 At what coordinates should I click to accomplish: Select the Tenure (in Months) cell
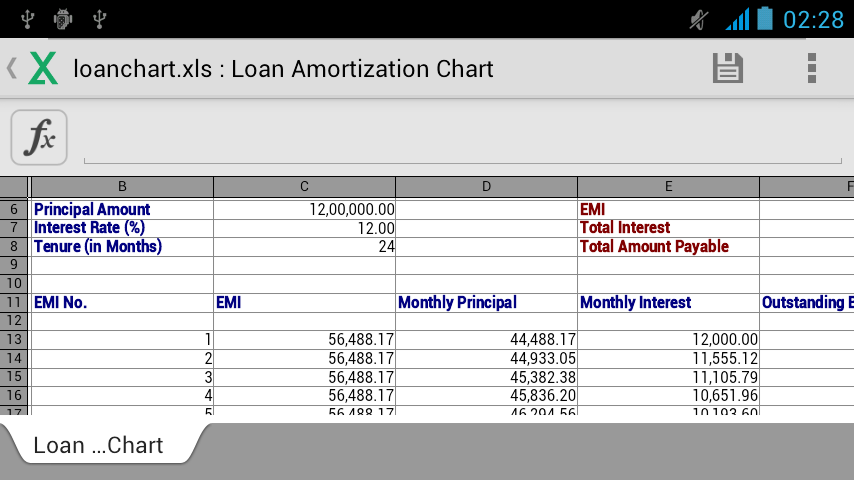click(123, 246)
